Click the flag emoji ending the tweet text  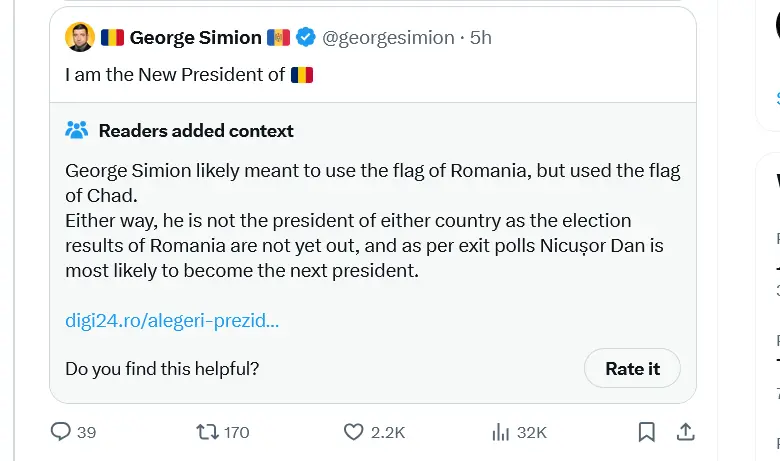click(302, 74)
